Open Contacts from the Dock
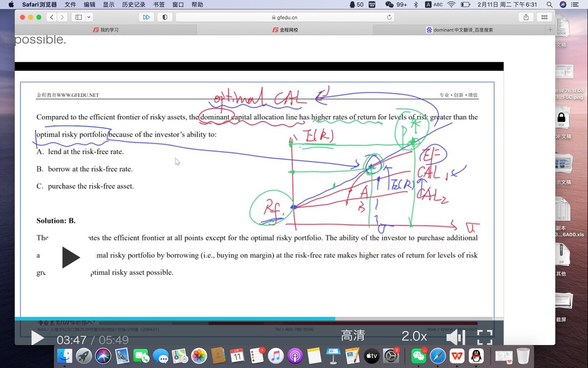The width and height of the screenshot is (588, 368). [x=218, y=355]
